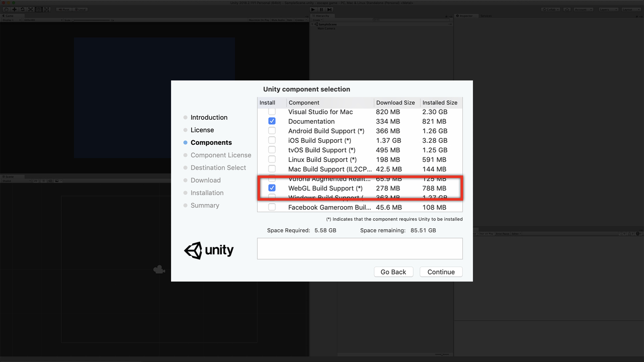Uncheck the Documentation checkbox
644x362 pixels.
(272, 121)
